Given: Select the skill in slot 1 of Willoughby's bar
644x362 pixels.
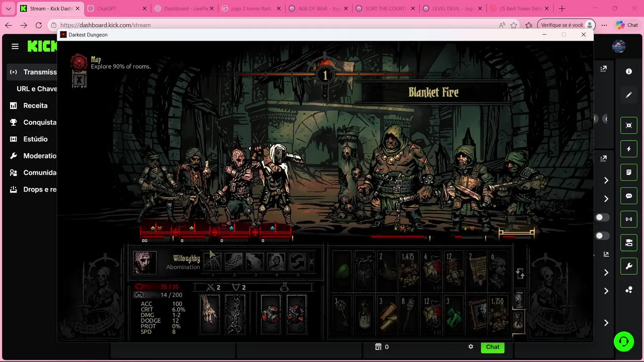Looking at the screenshot, I should (x=212, y=262).
